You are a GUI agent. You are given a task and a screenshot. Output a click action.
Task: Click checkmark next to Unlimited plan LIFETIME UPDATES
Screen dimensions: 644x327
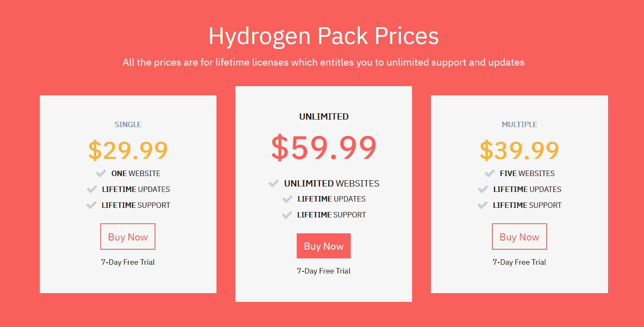pos(287,199)
